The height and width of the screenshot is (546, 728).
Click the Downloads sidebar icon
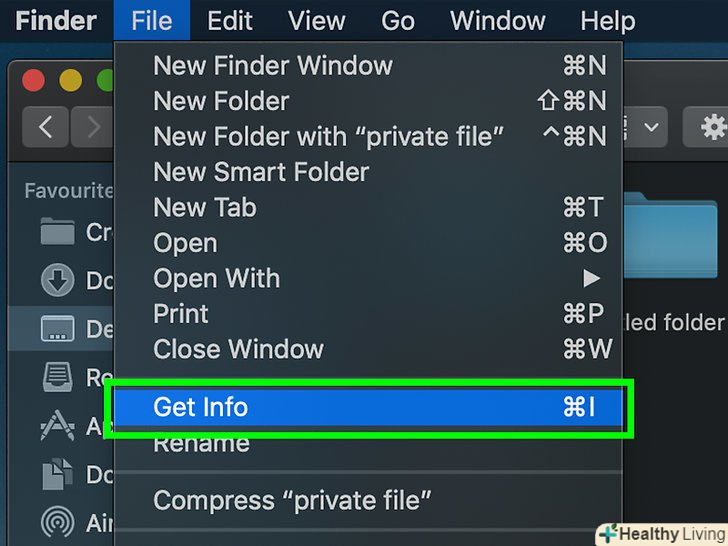point(57,280)
